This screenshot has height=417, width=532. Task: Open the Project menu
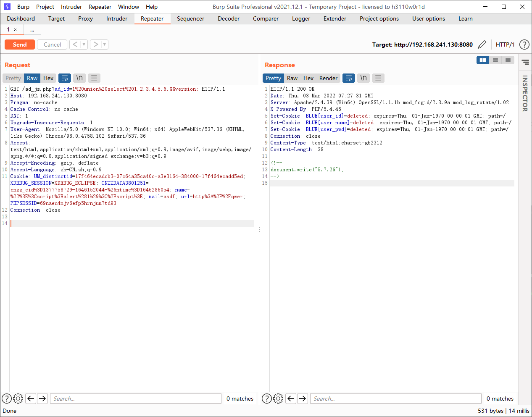pos(45,7)
